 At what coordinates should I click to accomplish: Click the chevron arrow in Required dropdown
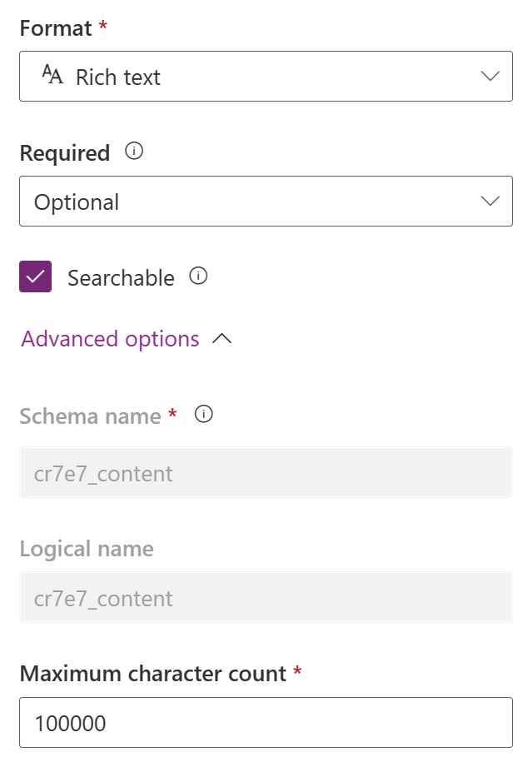[490, 202]
